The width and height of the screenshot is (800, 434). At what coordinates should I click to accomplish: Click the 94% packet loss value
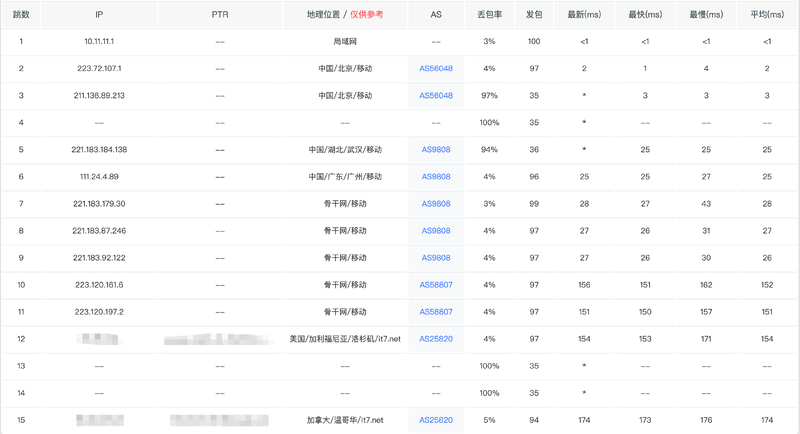[489, 149]
